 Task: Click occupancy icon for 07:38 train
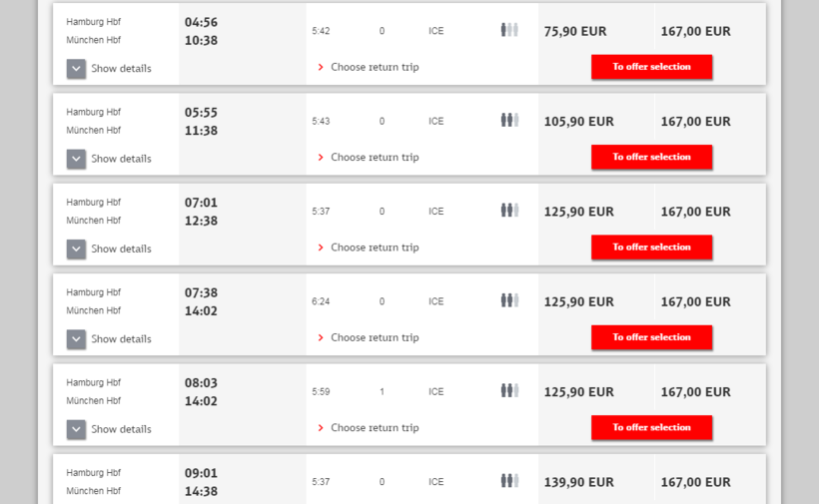[509, 300]
